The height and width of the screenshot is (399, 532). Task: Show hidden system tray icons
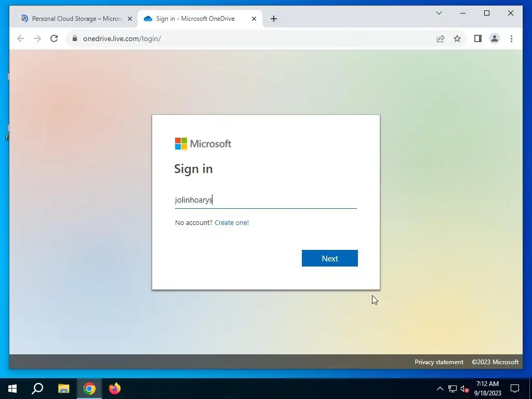click(x=440, y=389)
